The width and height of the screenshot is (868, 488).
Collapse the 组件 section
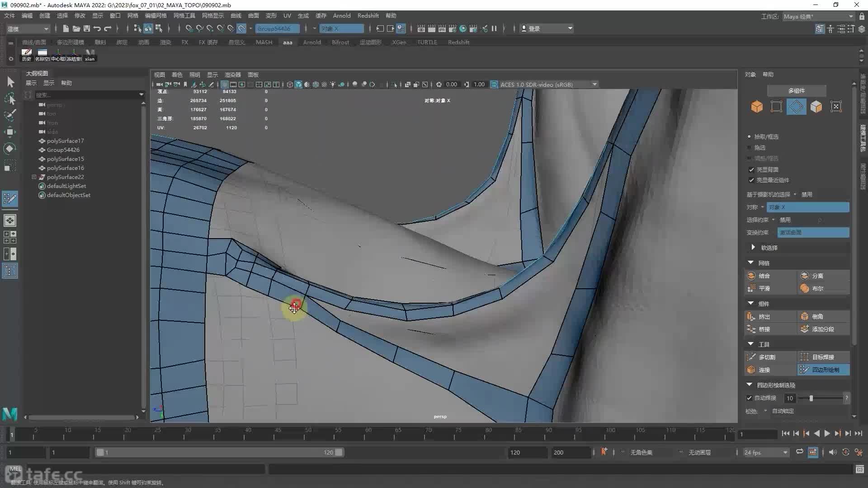point(751,303)
